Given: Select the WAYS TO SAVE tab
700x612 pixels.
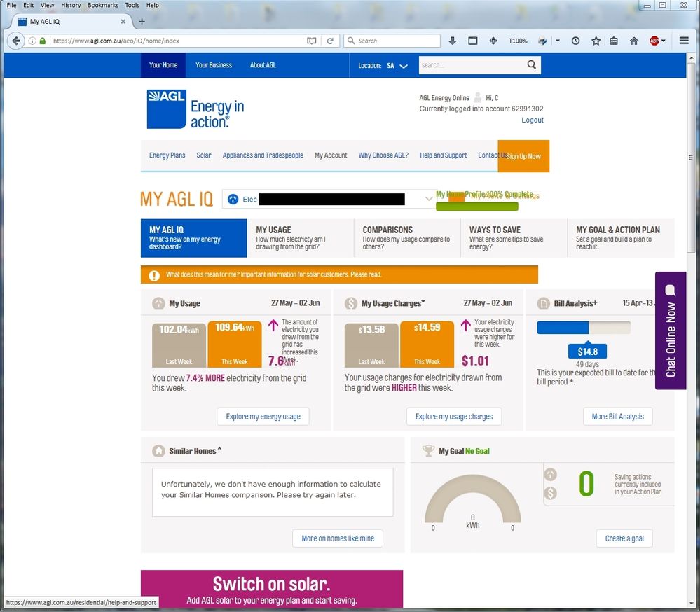Looking at the screenshot, I should [513, 238].
